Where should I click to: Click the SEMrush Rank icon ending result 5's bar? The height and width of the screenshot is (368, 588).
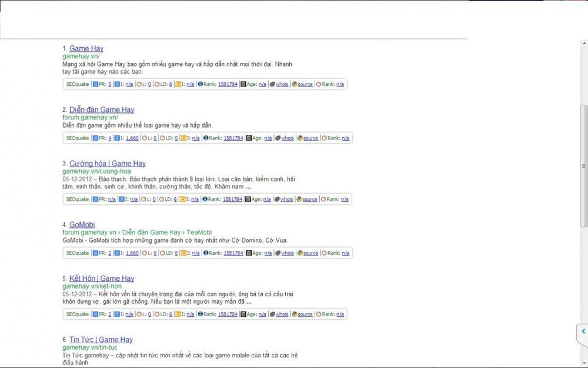click(x=319, y=314)
